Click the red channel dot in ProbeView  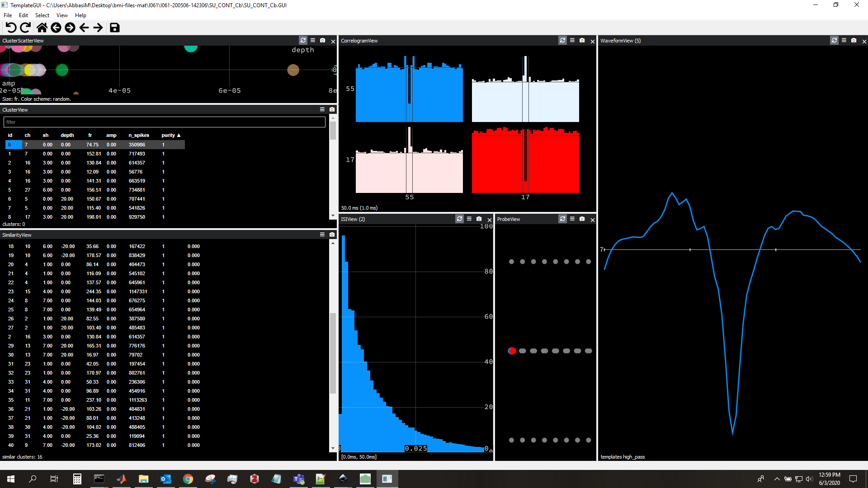point(512,351)
